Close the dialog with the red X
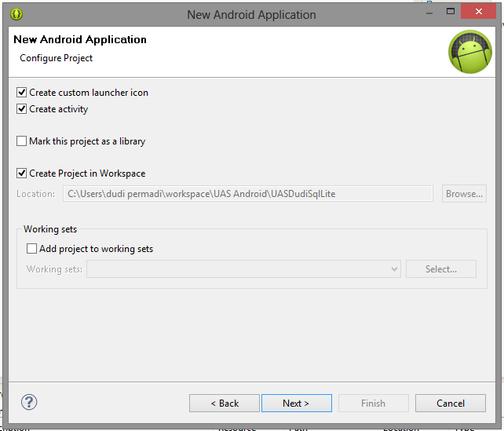 478,11
